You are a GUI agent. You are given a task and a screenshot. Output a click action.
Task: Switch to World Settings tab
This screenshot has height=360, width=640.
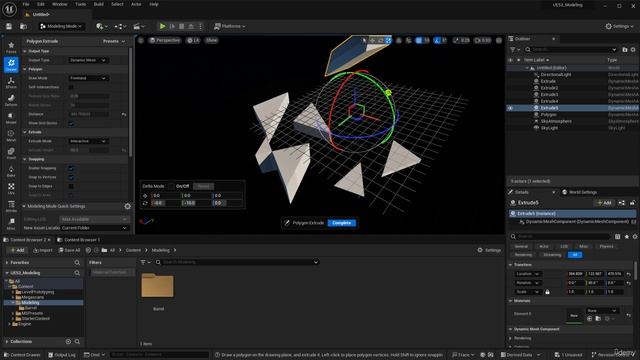(x=580, y=192)
